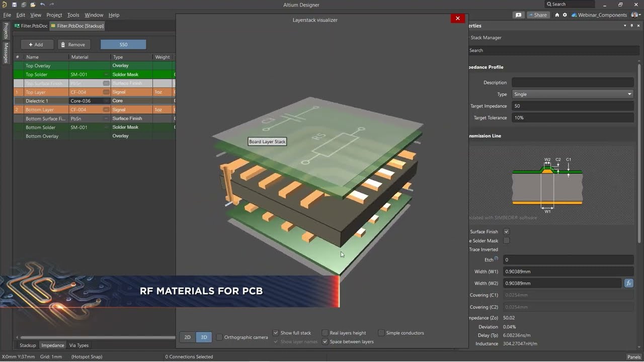Click the Properties panel Search field
The width and height of the screenshot is (644, 362).
click(x=553, y=50)
